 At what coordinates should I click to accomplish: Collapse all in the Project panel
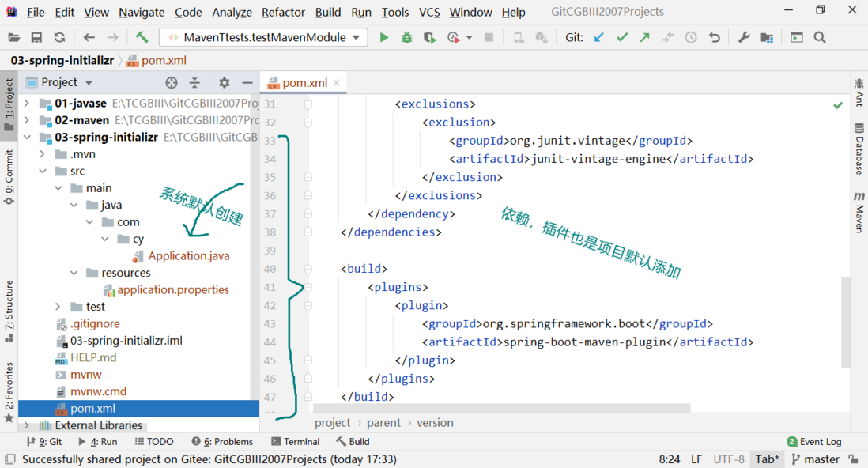tap(194, 82)
